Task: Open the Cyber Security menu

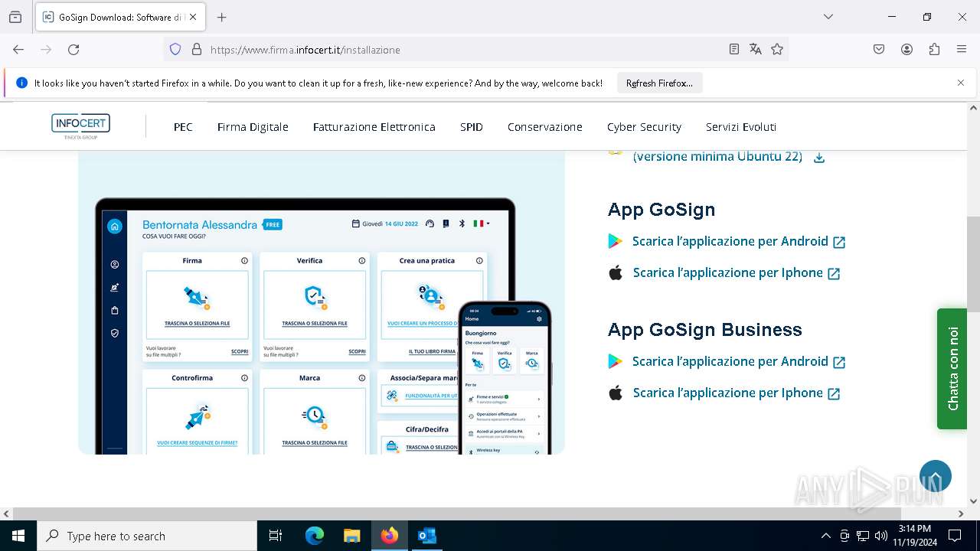Action: pyautogui.click(x=644, y=127)
